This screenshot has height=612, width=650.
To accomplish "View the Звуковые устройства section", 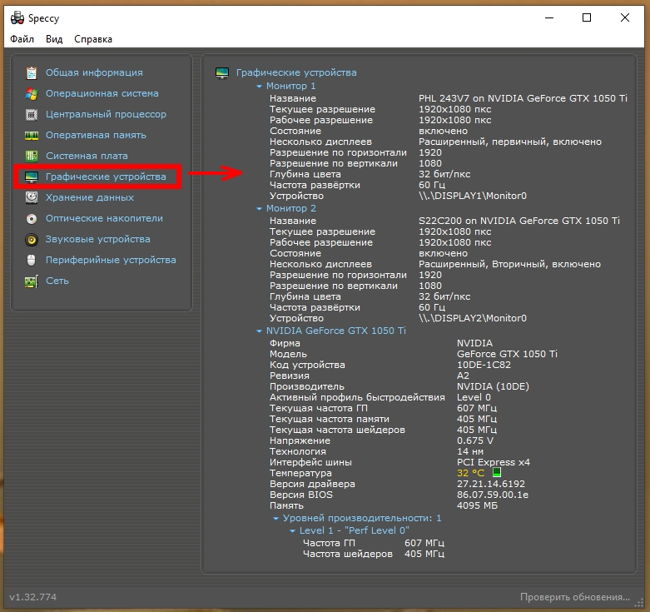I will coord(98,239).
